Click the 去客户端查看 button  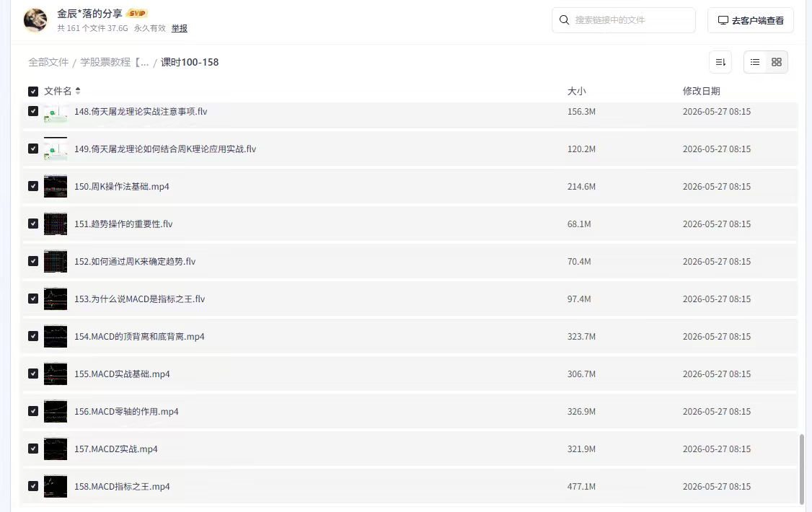(x=751, y=20)
